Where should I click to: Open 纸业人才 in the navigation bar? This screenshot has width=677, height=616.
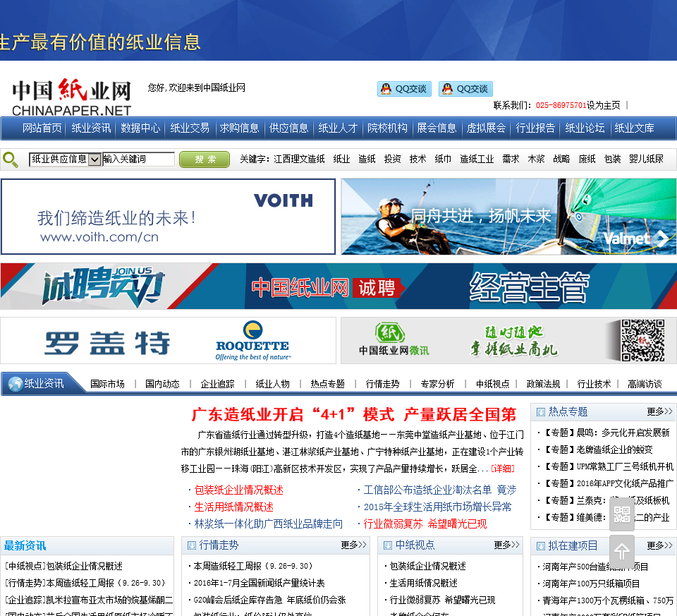(x=338, y=128)
